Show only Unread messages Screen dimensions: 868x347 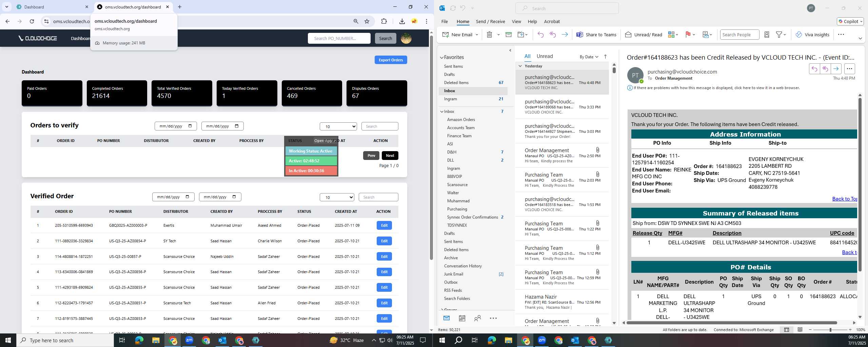coord(545,56)
